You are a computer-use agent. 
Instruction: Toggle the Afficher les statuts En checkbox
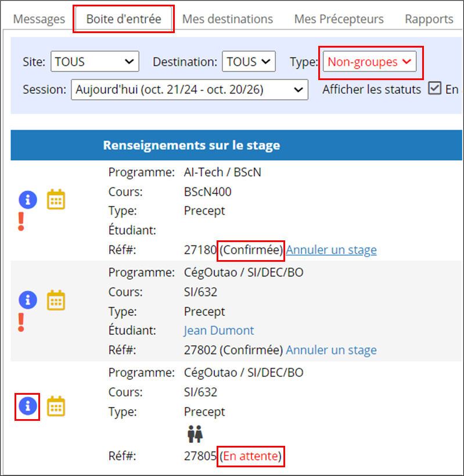[434, 89]
